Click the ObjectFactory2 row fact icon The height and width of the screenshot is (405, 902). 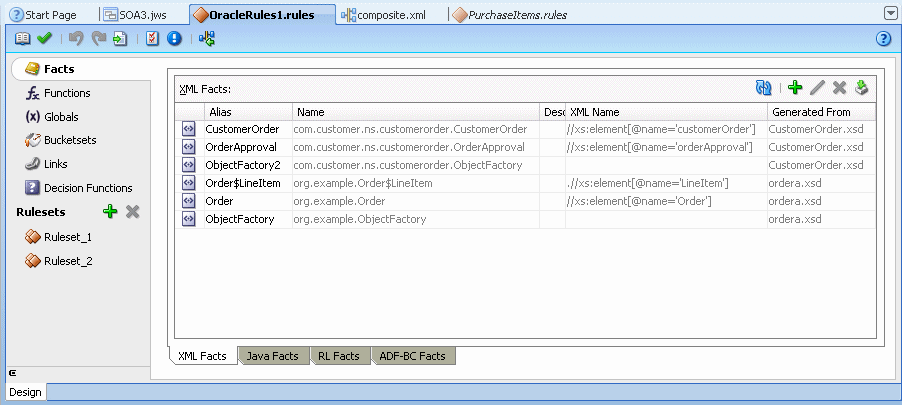(189, 165)
